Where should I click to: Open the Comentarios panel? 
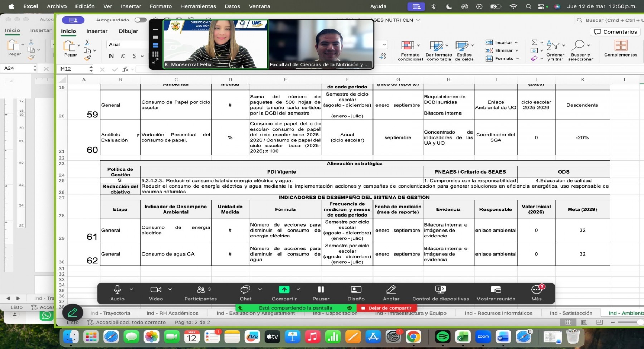[x=615, y=31]
